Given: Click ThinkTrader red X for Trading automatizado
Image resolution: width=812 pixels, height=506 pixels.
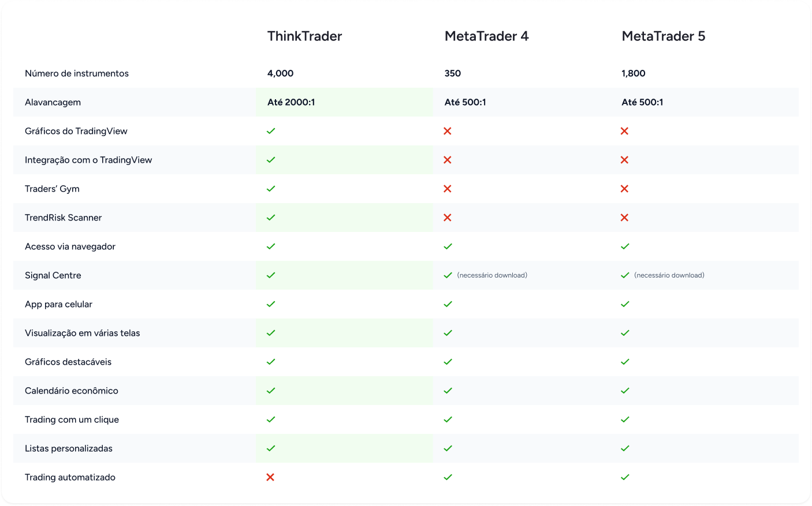Looking at the screenshot, I should [x=270, y=477].
